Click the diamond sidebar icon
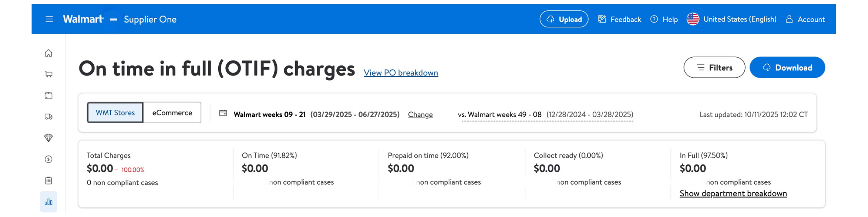 tap(49, 138)
